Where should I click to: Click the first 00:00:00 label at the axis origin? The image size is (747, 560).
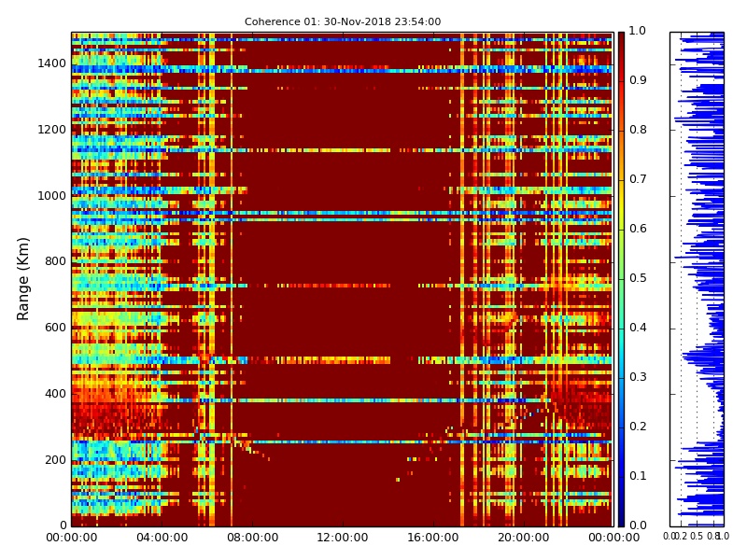[x=72, y=538]
